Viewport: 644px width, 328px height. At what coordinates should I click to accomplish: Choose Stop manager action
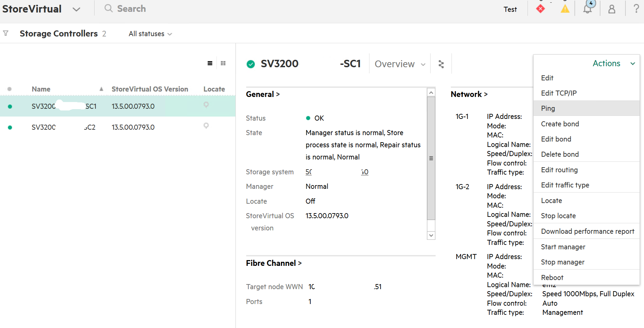pyautogui.click(x=587, y=262)
